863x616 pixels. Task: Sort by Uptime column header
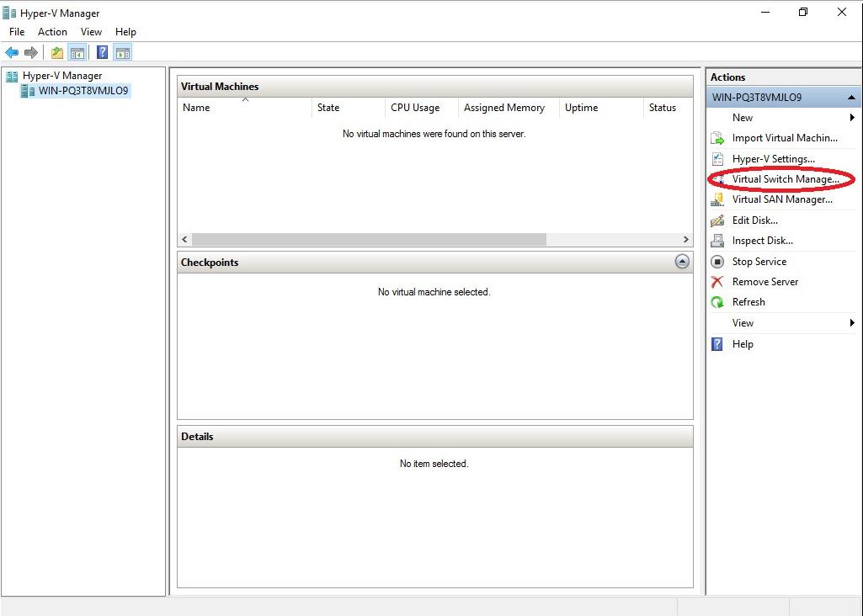pos(601,108)
